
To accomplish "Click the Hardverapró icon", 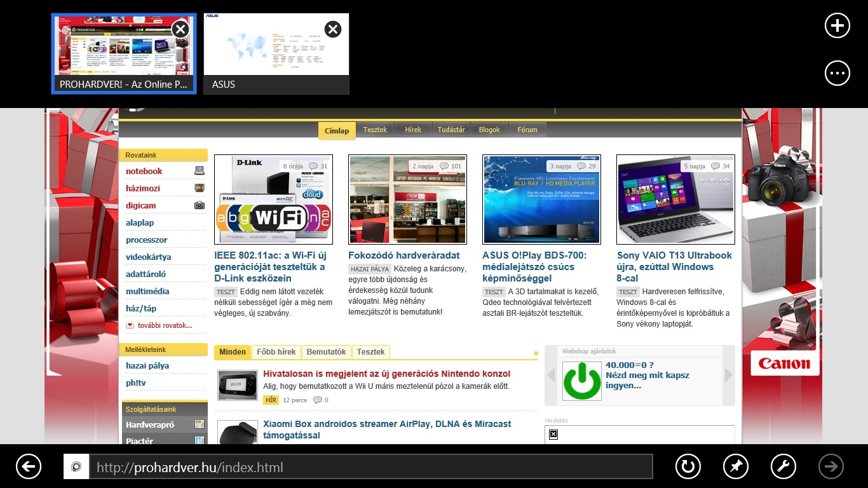I will [200, 424].
